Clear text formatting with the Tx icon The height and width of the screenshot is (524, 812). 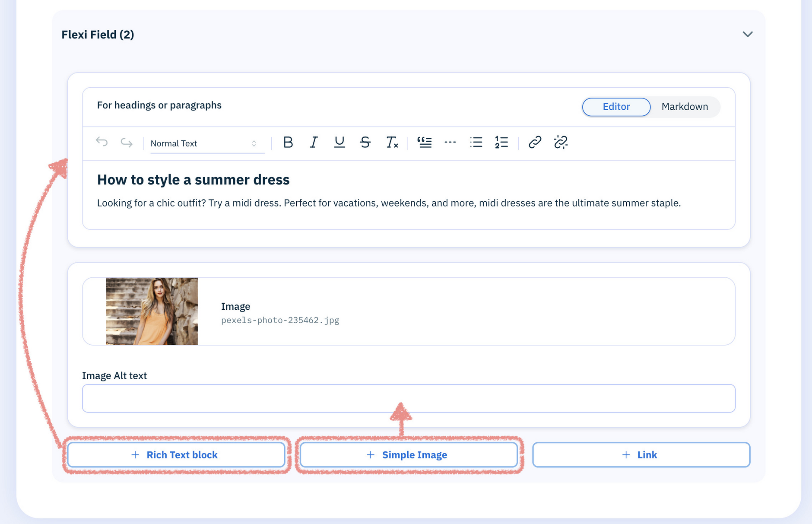tap(392, 143)
